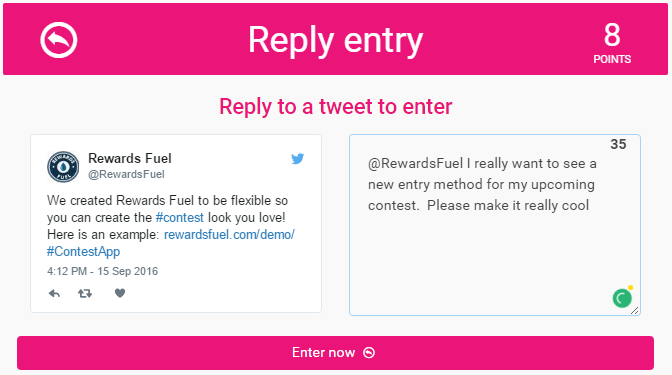The image size is (672, 375).
Task: Open the green Grammarly icon in textarea
Action: point(622,298)
